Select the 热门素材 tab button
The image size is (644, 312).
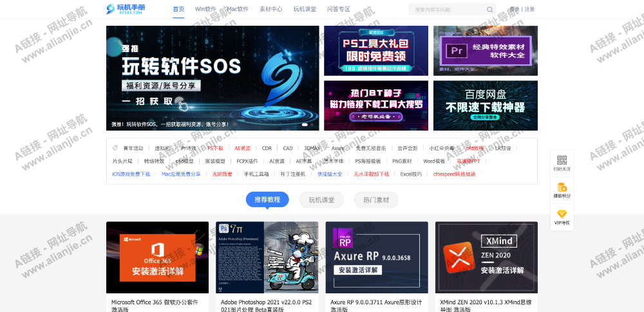tap(376, 200)
